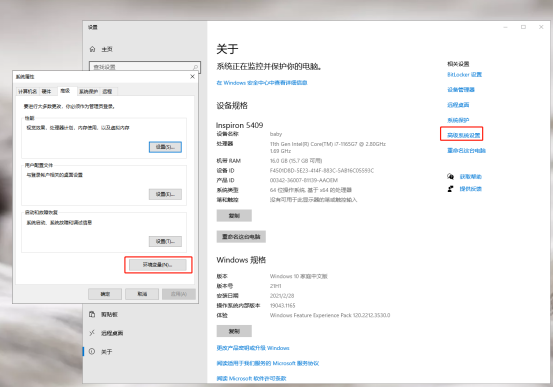554x387 pixels.
Task: Maximize the Settings window
Action: (523, 27)
